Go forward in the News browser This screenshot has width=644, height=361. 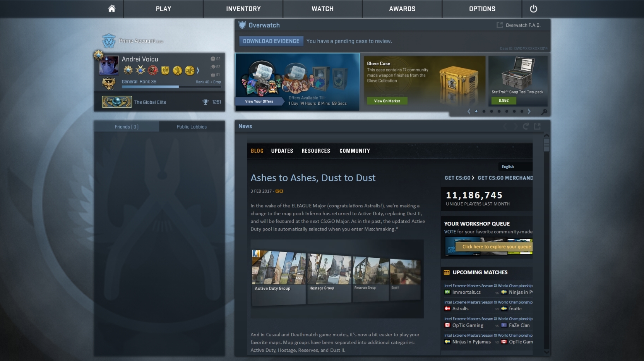click(x=516, y=127)
